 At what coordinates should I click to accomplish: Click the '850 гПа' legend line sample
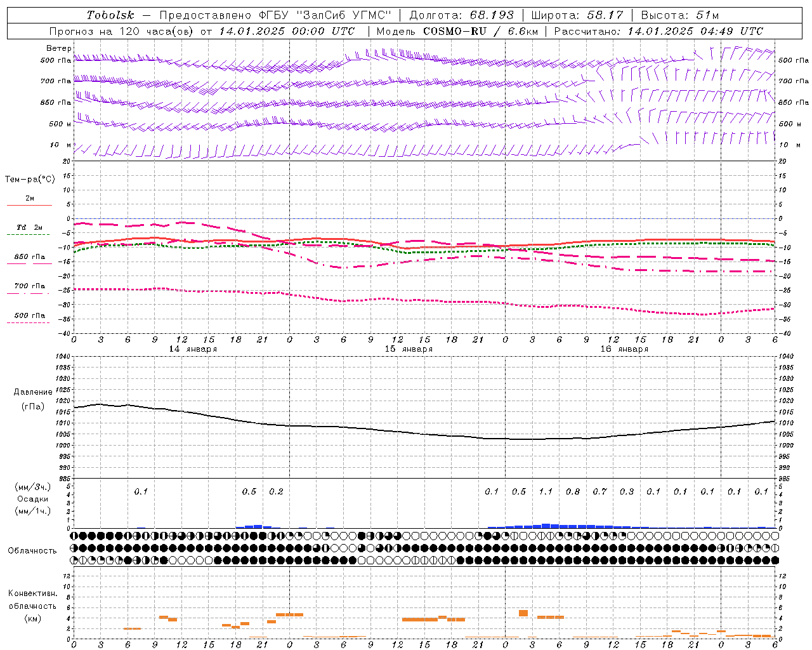click(x=29, y=264)
